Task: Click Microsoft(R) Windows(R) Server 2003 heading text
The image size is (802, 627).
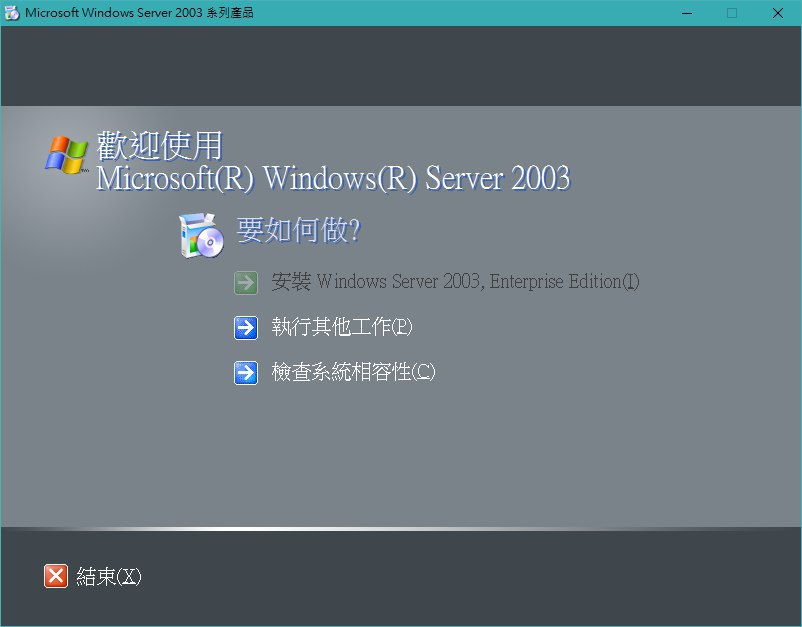Action: [333, 178]
